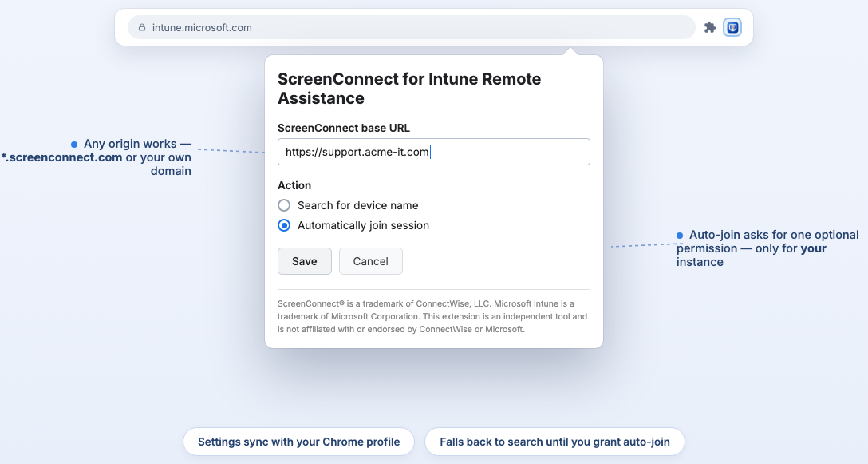Click the ScreenConnect for Intune Remote Assistance heading

(409, 89)
